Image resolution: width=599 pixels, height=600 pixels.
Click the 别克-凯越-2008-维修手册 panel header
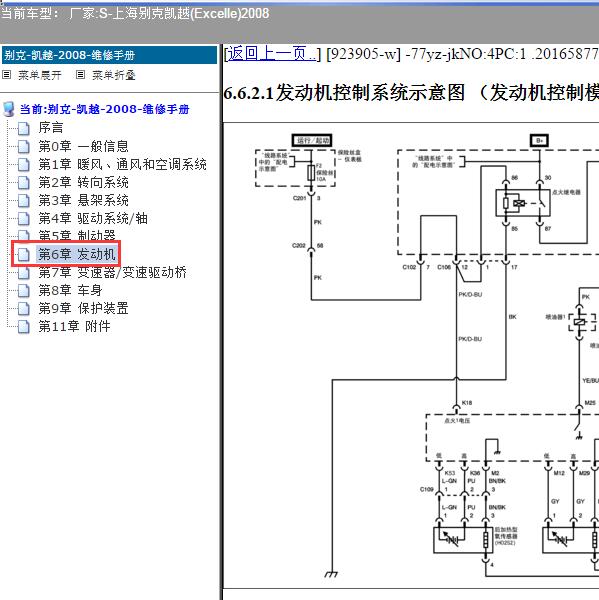(109, 55)
